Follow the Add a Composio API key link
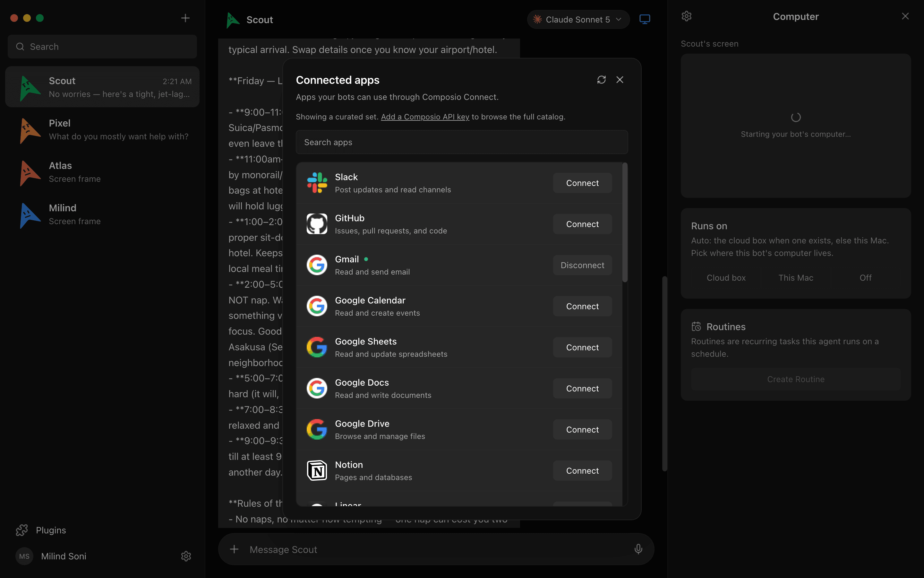 point(425,117)
